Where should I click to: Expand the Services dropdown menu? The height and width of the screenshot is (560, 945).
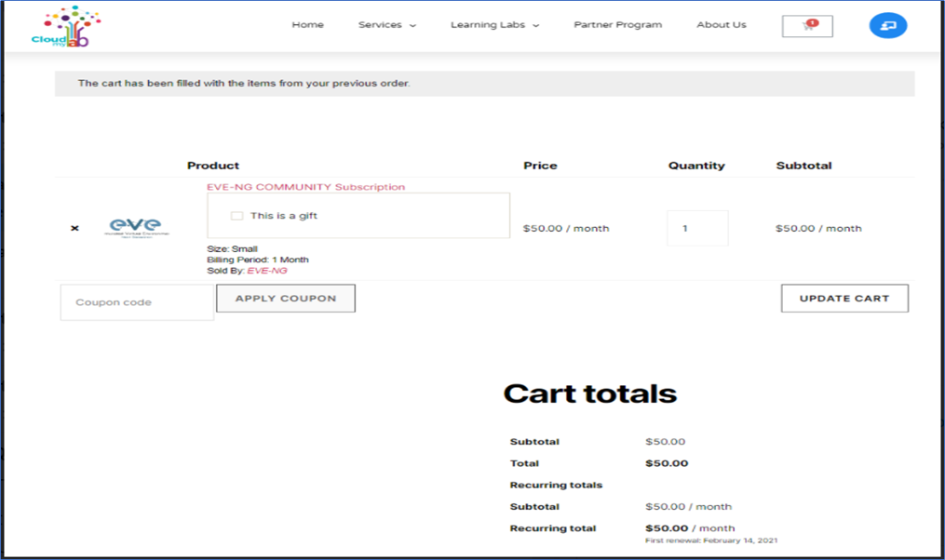(387, 25)
